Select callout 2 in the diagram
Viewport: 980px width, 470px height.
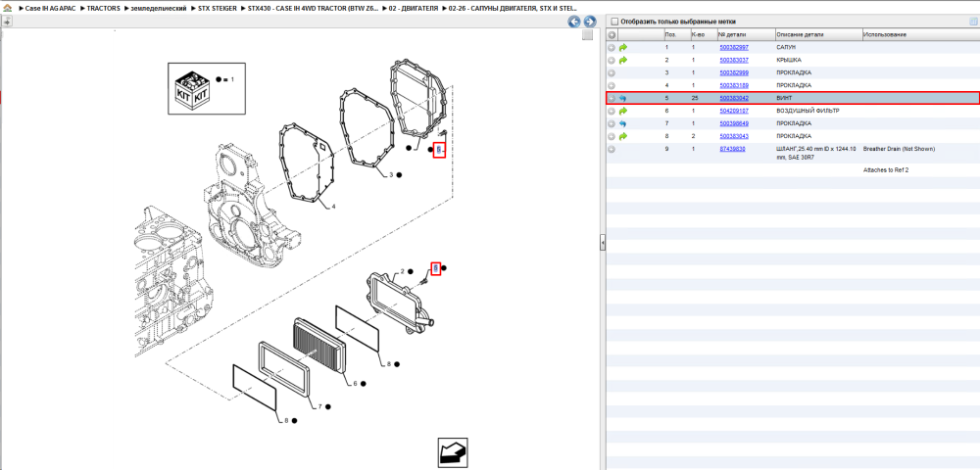pos(403,271)
